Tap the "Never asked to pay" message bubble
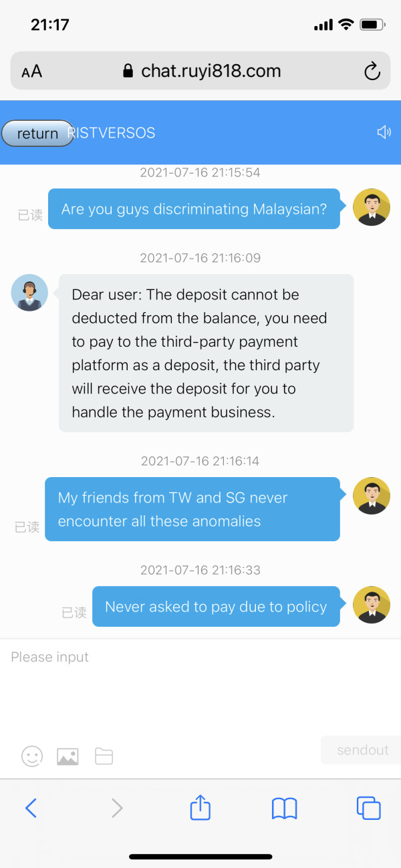The height and width of the screenshot is (868, 401). tap(215, 607)
